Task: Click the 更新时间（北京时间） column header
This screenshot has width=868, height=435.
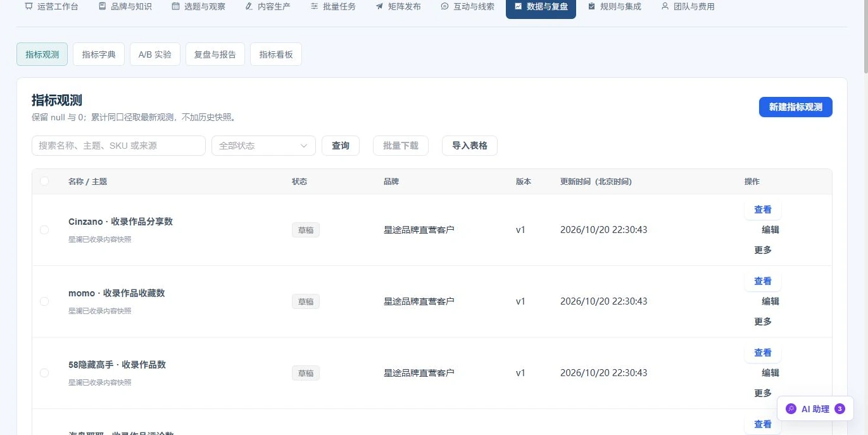Action: tap(596, 182)
